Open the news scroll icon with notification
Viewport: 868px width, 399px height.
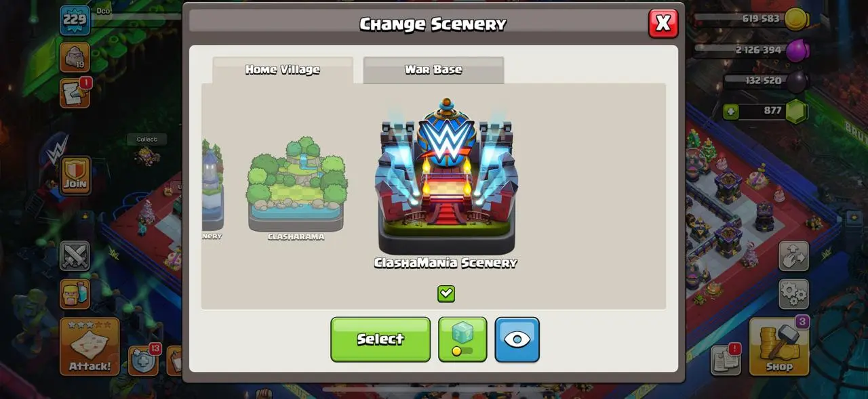(x=75, y=93)
